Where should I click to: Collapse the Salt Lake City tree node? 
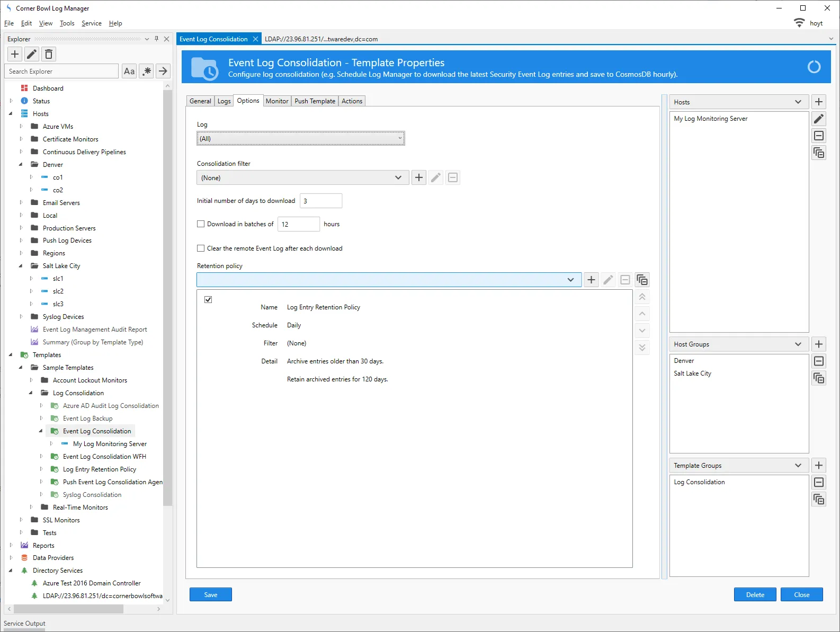point(21,266)
